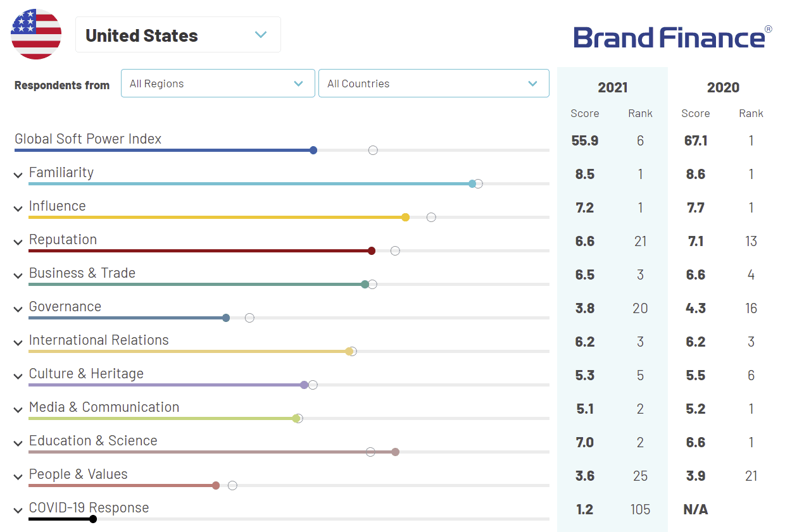Expand the Influence row chevron
Screen dimensions: 785x532
point(18,209)
